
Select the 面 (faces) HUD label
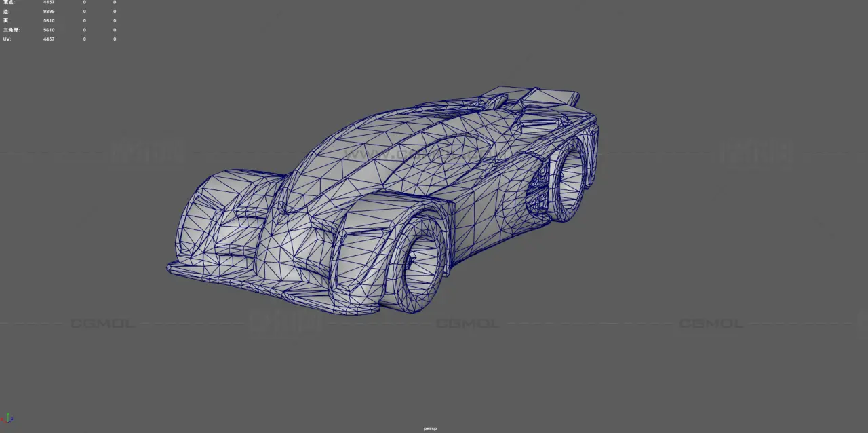[6, 20]
